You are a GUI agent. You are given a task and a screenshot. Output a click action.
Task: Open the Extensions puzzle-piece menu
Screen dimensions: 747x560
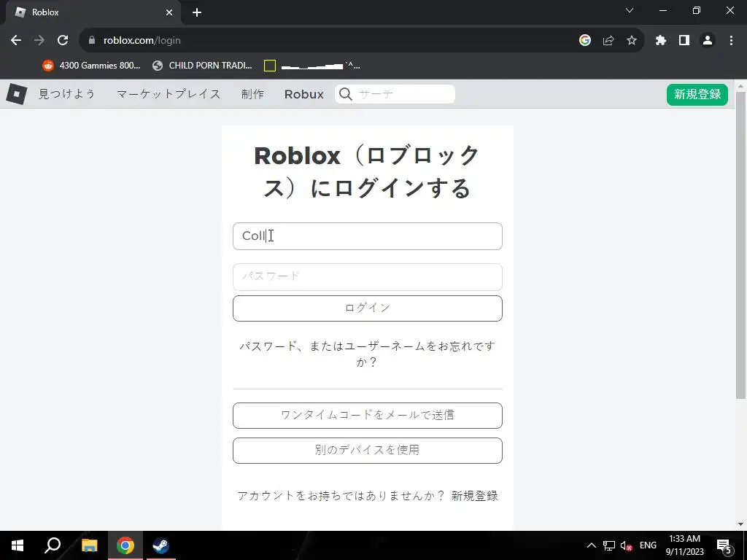coord(660,41)
